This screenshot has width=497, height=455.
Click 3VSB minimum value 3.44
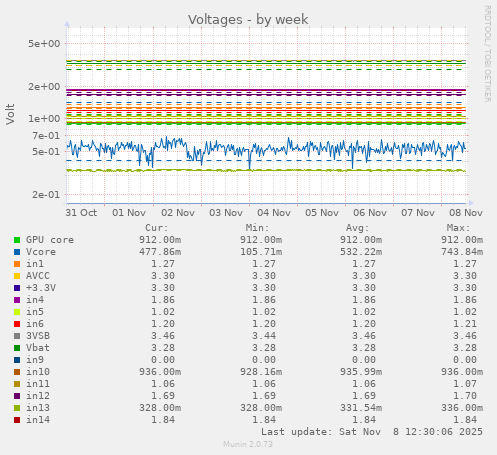coord(264,336)
